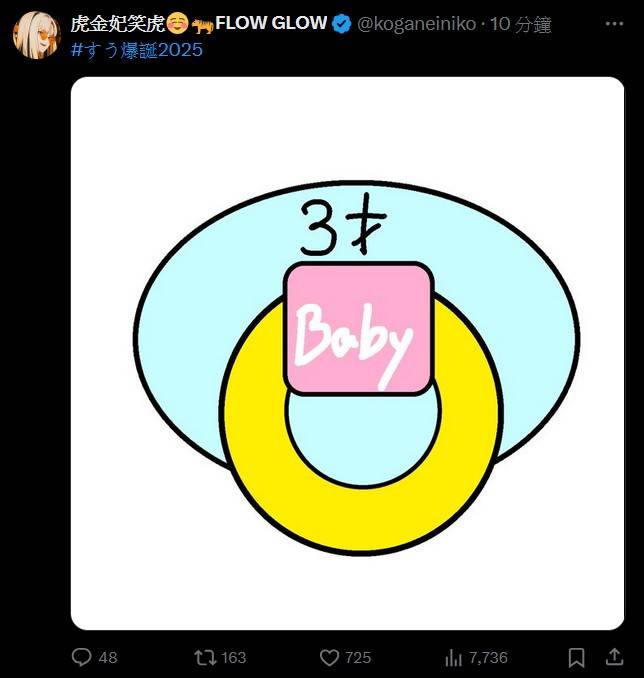The width and height of the screenshot is (644, 678).
Task: Click the repost count 163
Action: tap(233, 657)
